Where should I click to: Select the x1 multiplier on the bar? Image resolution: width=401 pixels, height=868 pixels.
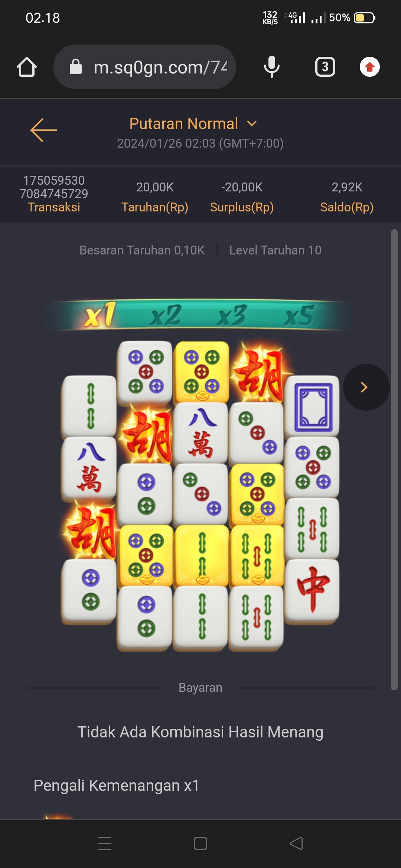coord(100,315)
